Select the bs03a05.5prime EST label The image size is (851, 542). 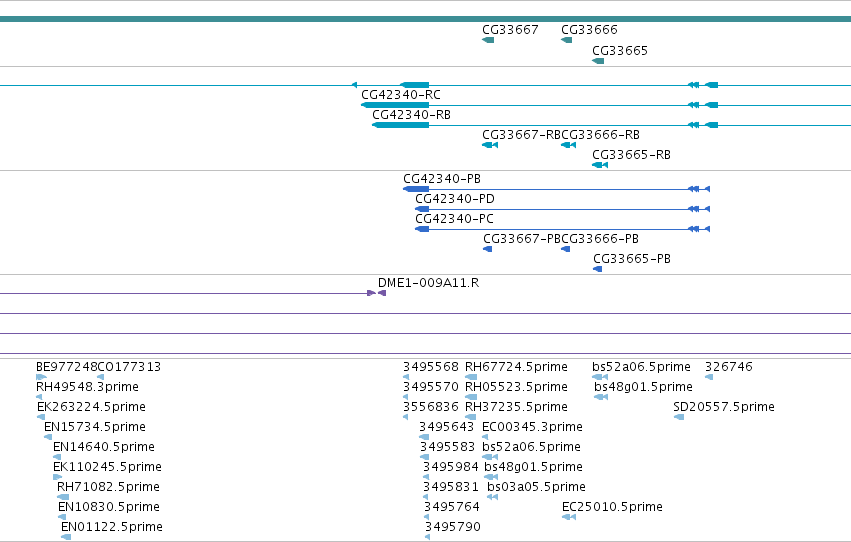pyautogui.click(x=536, y=487)
